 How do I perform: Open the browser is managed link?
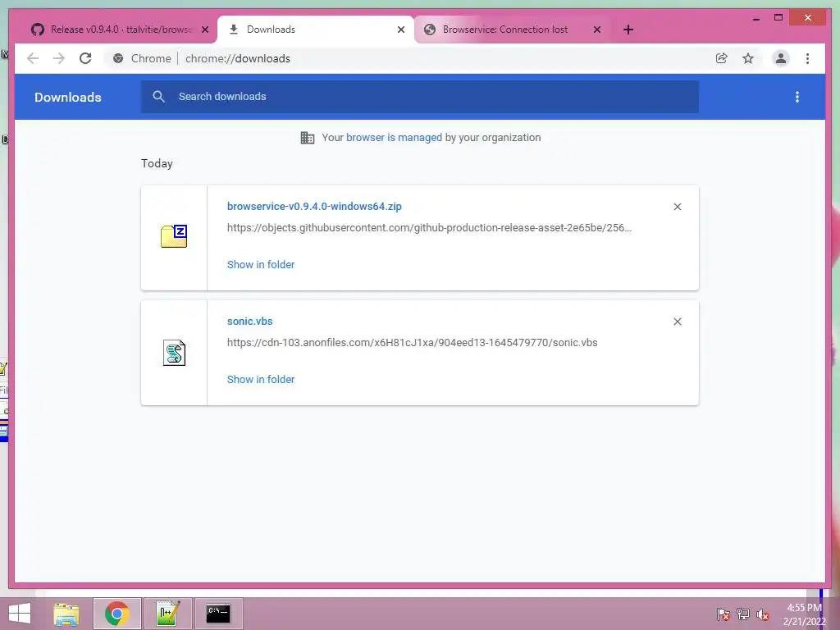[x=394, y=138]
